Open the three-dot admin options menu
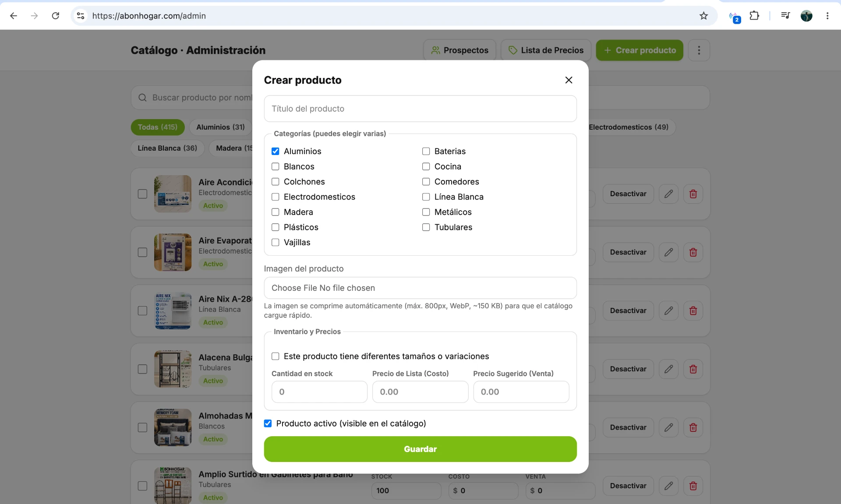This screenshot has height=504, width=841. [699, 50]
